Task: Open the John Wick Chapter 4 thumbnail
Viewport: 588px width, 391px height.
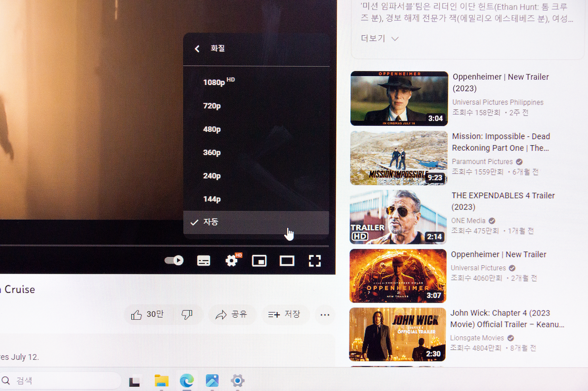Action: tap(397, 334)
